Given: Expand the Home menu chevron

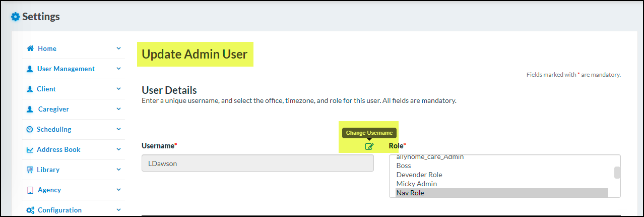Looking at the screenshot, I should 118,48.
